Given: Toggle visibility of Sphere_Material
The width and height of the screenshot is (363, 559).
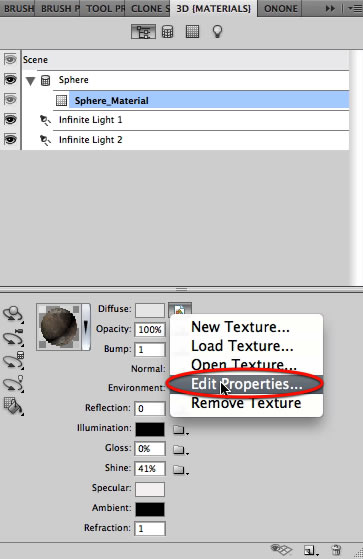Looking at the screenshot, I should [10, 99].
